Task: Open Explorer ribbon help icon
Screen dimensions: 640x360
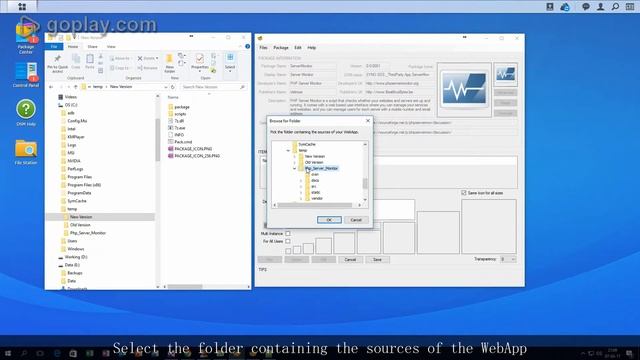Action: 247,47
